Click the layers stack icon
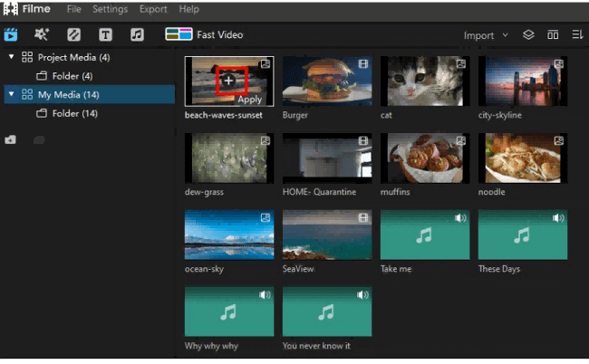 tap(528, 35)
